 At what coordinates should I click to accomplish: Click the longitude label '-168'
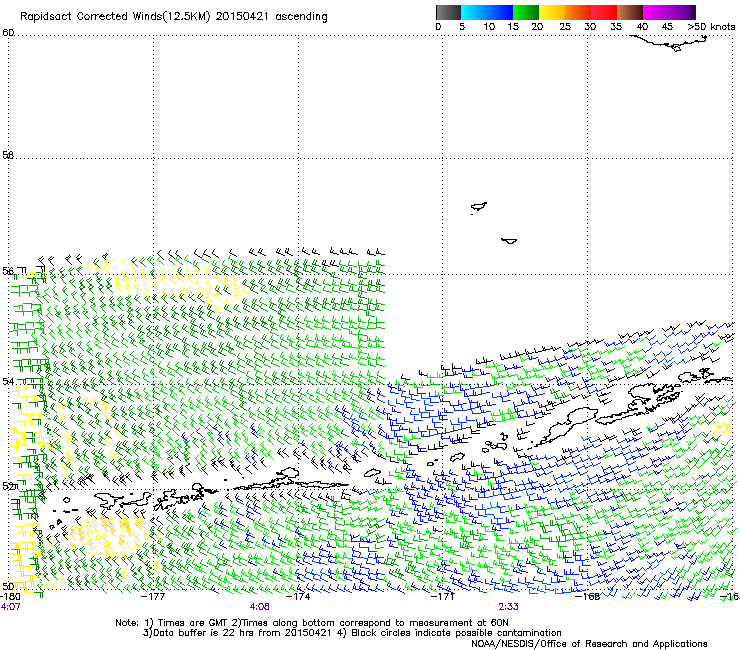tap(588, 596)
